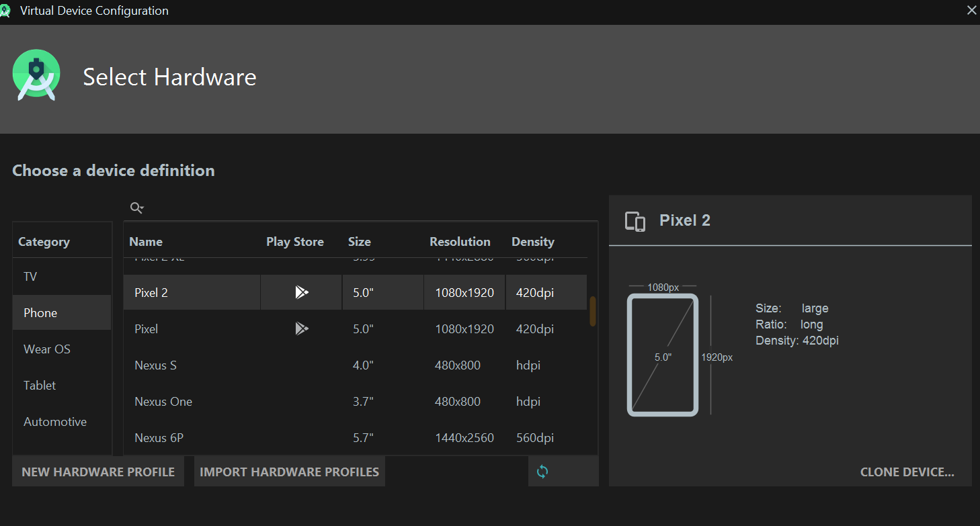Select the TV category

tap(62, 277)
